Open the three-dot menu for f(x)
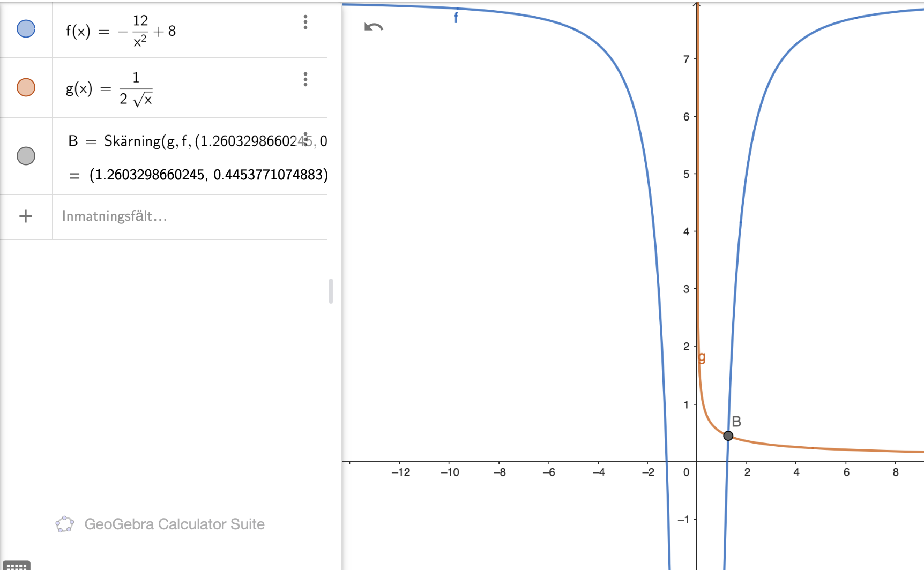Viewport: 924px width, 570px height. tap(305, 22)
